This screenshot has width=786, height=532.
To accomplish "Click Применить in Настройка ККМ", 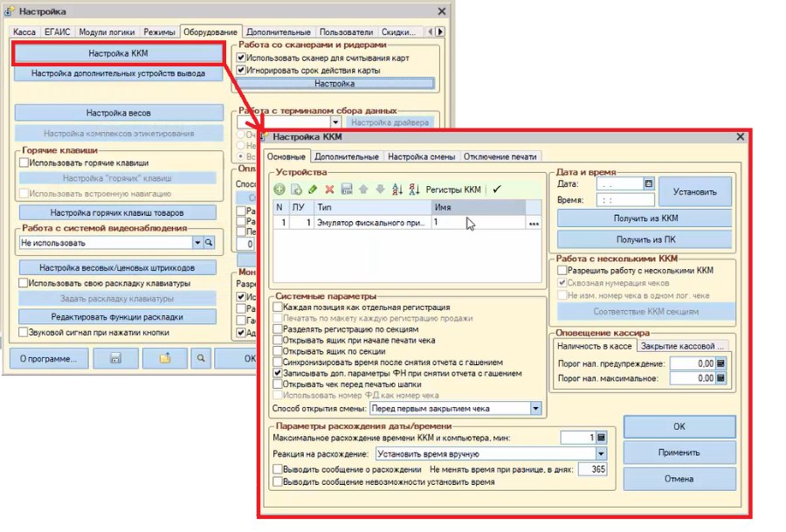I will [679, 453].
